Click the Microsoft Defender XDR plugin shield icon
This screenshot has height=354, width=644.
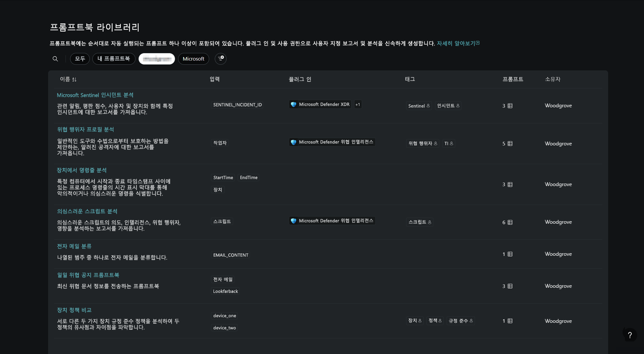point(294,104)
